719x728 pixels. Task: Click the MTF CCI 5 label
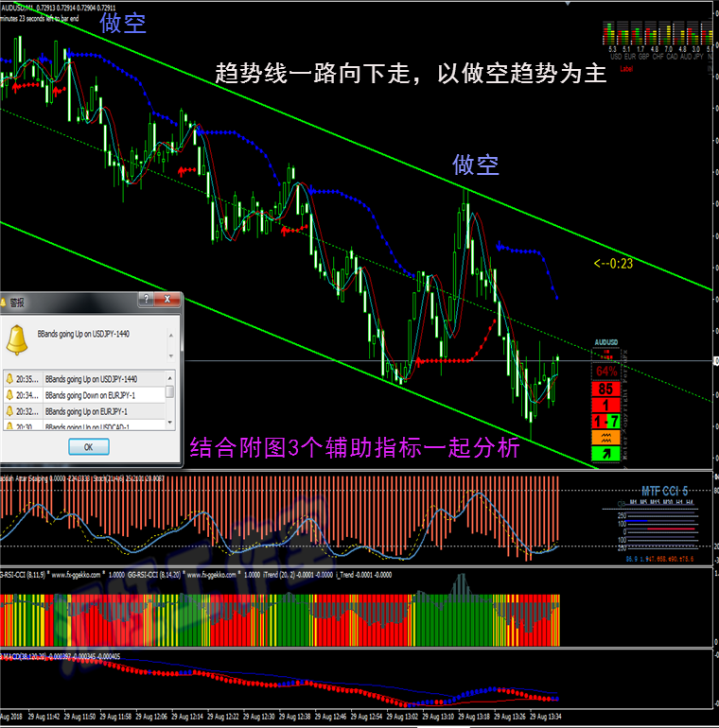(x=665, y=491)
